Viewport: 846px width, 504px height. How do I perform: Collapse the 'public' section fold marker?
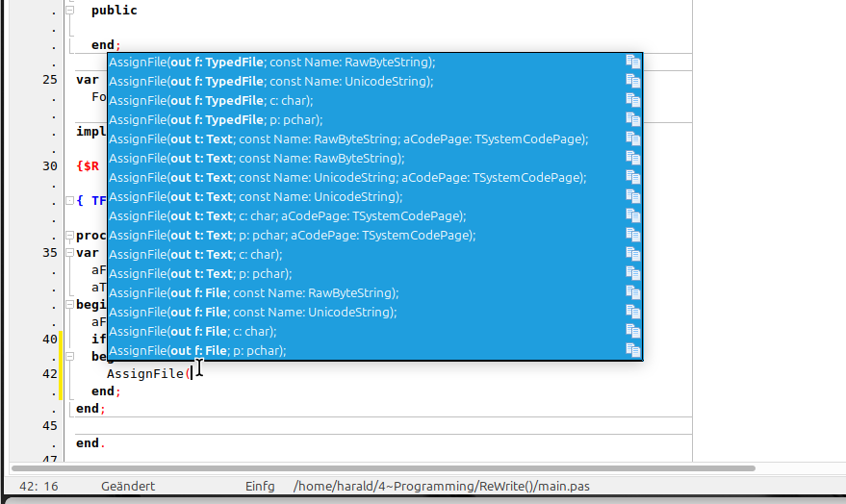(x=69, y=11)
